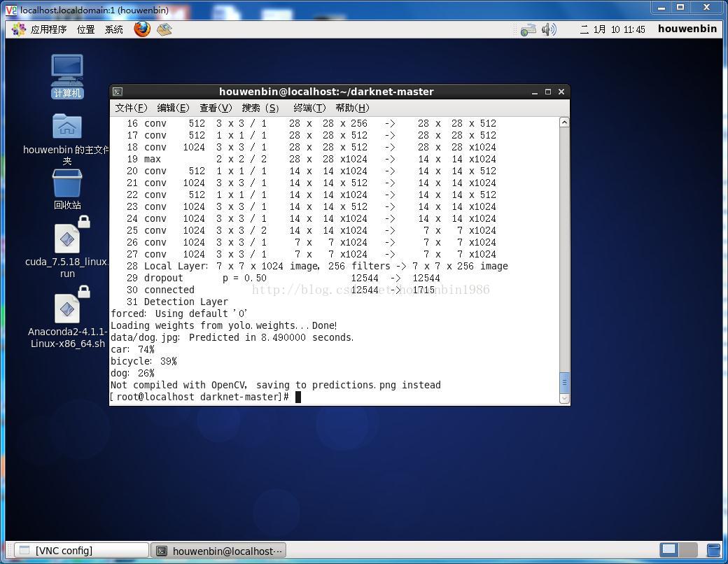Screen dimensions: 728x564
Task: Click 'Loading weights from yolo.weights' line
Action: tap(224, 325)
